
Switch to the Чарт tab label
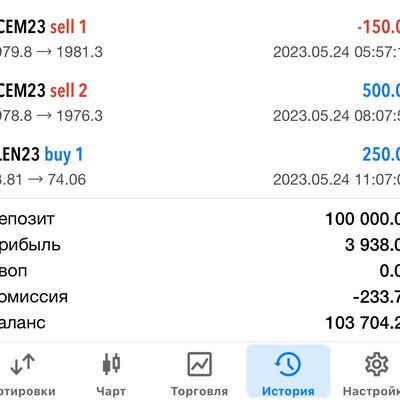(111, 391)
